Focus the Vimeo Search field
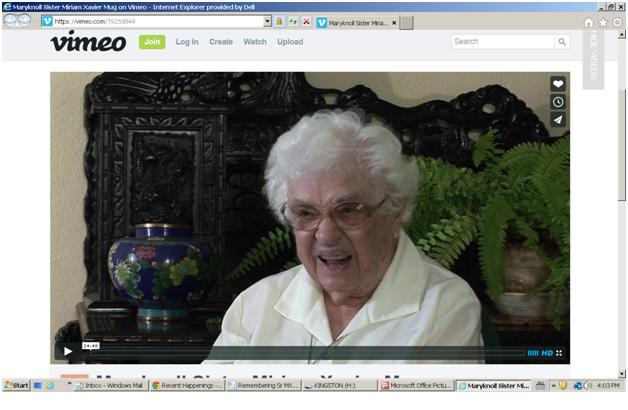 pyautogui.click(x=503, y=42)
